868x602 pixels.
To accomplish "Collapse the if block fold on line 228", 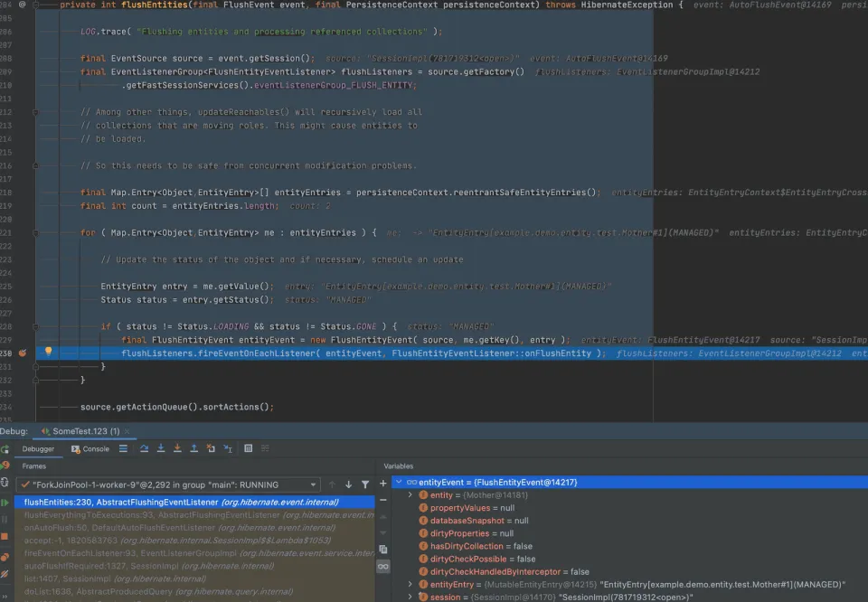I will [x=35, y=326].
